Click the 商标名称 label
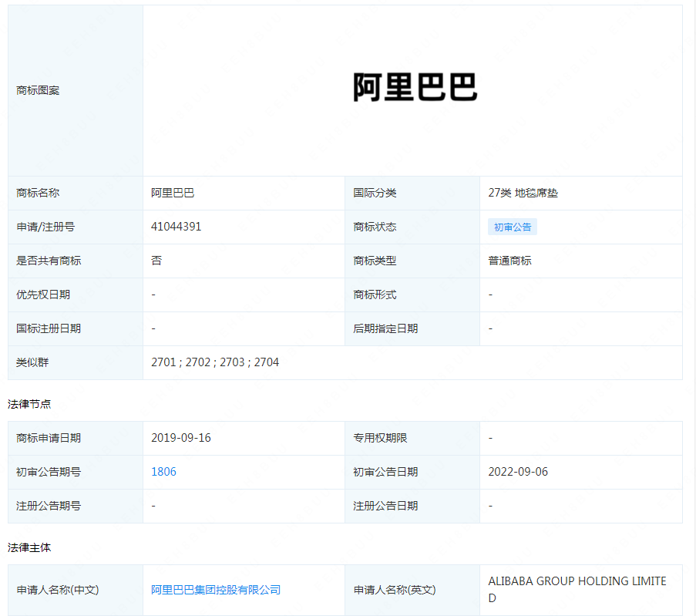The image size is (696, 616). tap(38, 193)
